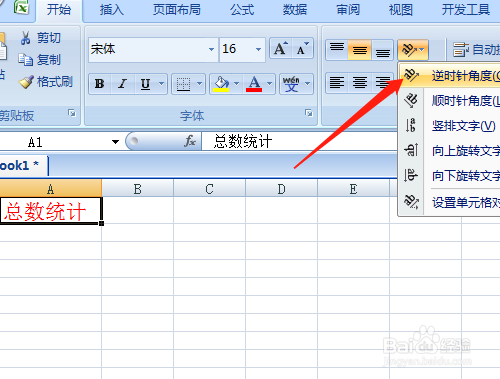500x379 pixels.
Task: Switch to 公式 Formulas tab
Action: [242, 10]
